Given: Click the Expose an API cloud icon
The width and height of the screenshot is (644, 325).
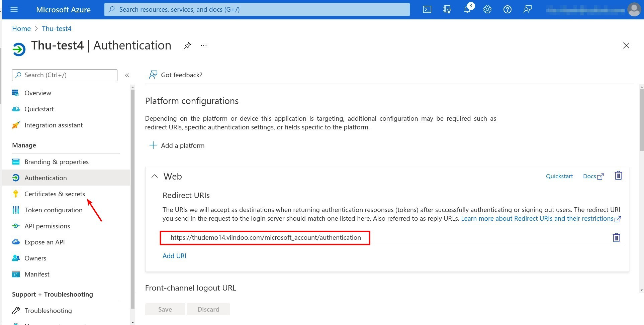Looking at the screenshot, I should (x=16, y=242).
